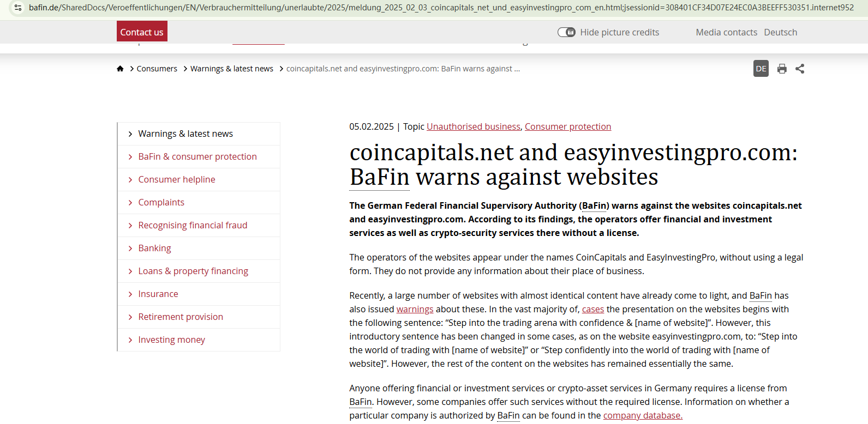Open BaFin & consumer protection section
This screenshot has width=868, height=424.
pyautogui.click(x=197, y=156)
